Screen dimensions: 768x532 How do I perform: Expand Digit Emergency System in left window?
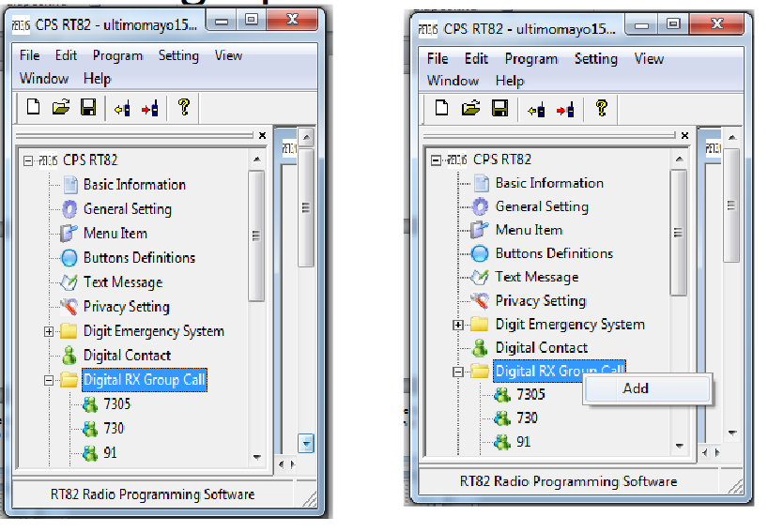49,332
